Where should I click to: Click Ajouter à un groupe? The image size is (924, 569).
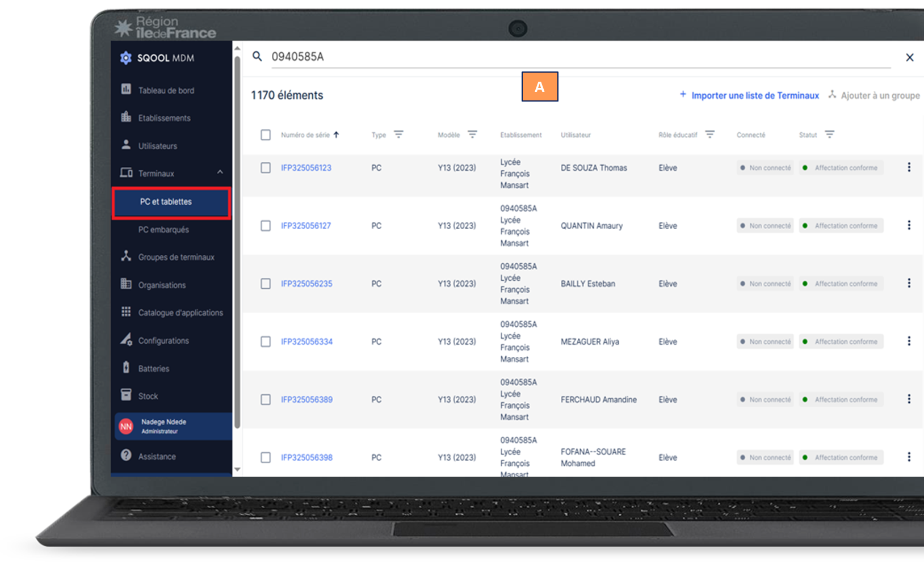tap(880, 95)
